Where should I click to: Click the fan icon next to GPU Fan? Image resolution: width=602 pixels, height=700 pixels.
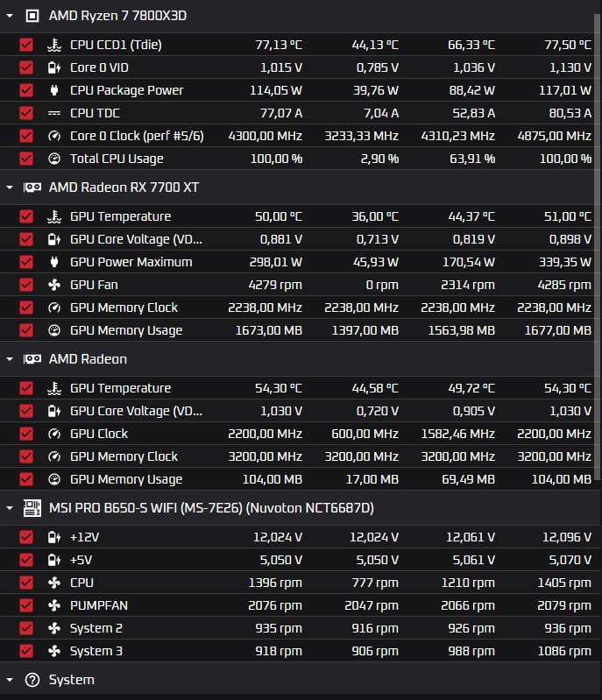pyautogui.click(x=53, y=285)
